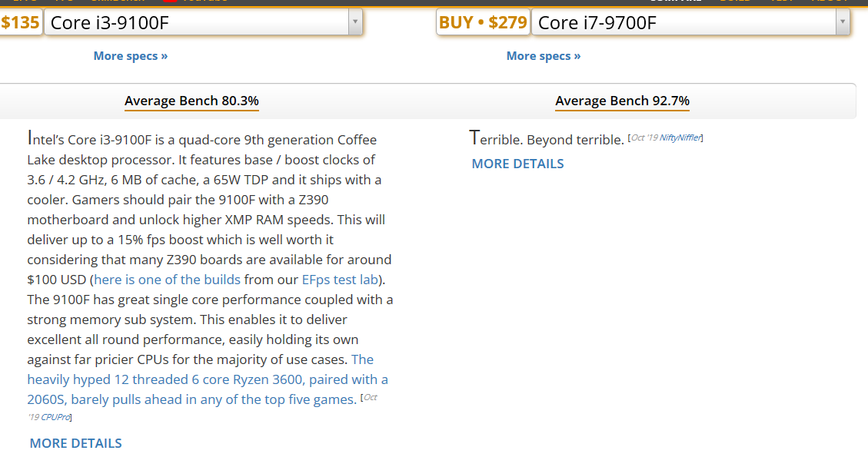Image resolution: width=868 pixels, height=457 pixels.
Task: Select the Average Bench 80.3% heading
Action: coord(191,101)
